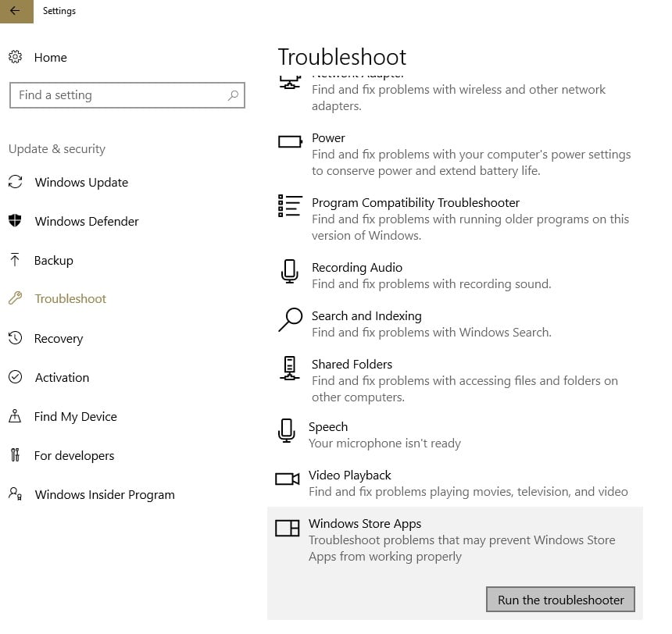Select the For developers option

click(74, 456)
